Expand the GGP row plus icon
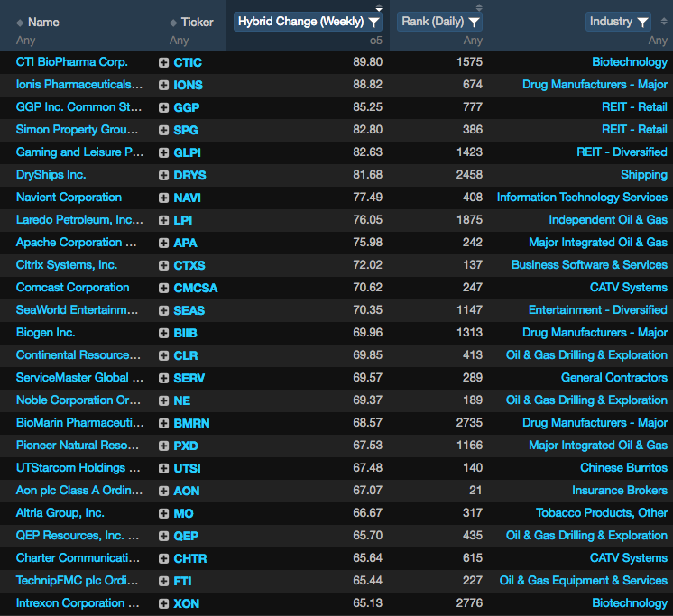Image resolution: width=673 pixels, height=616 pixels. coord(163,107)
